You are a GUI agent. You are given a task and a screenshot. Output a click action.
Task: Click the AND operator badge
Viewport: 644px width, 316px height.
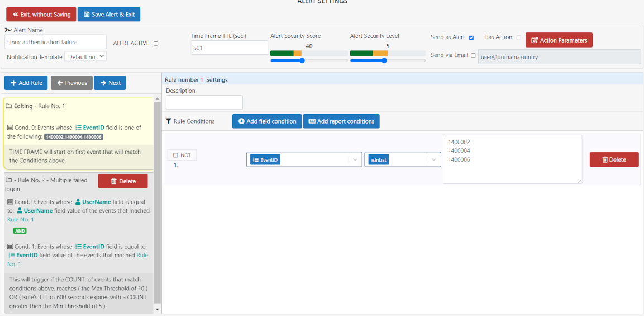20,231
